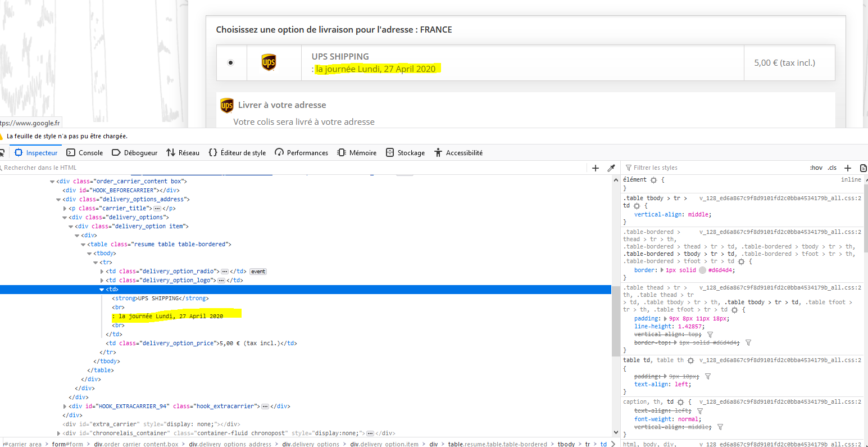Click UPS logo in delivery option row
This screenshot has height=447, width=868.
pyautogui.click(x=269, y=62)
